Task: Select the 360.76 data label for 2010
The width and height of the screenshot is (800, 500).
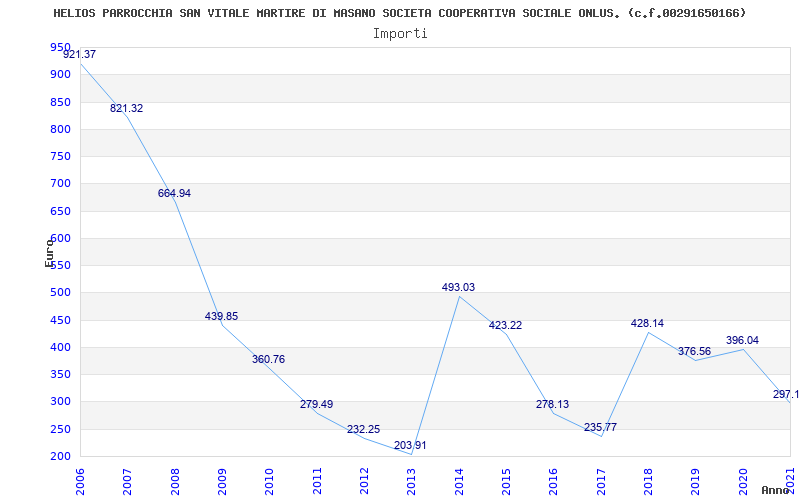Action: pyautogui.click(x=268, y=359)
